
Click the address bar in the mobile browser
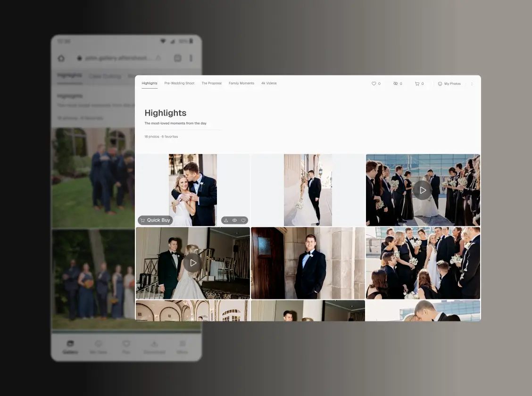point(118,58)
